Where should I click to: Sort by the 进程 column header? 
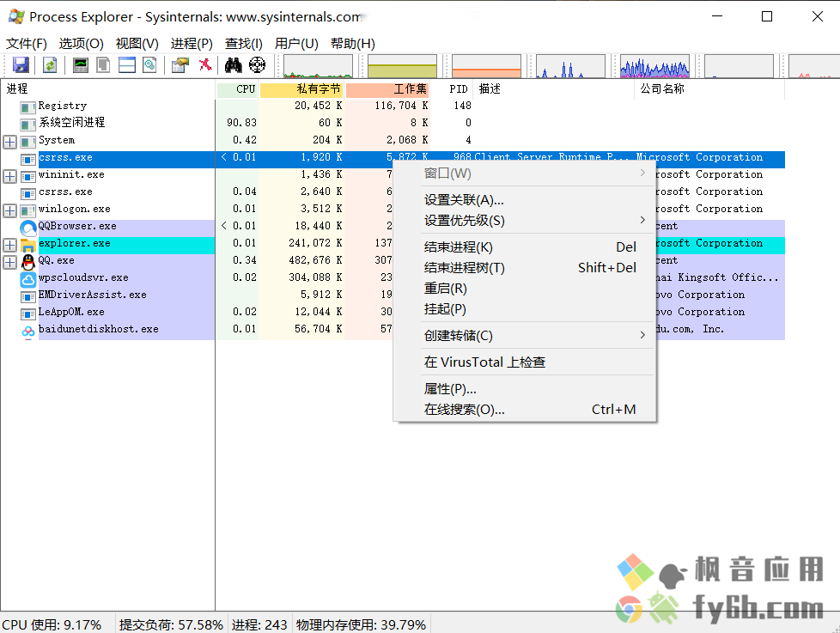click(x=108, y=89)
